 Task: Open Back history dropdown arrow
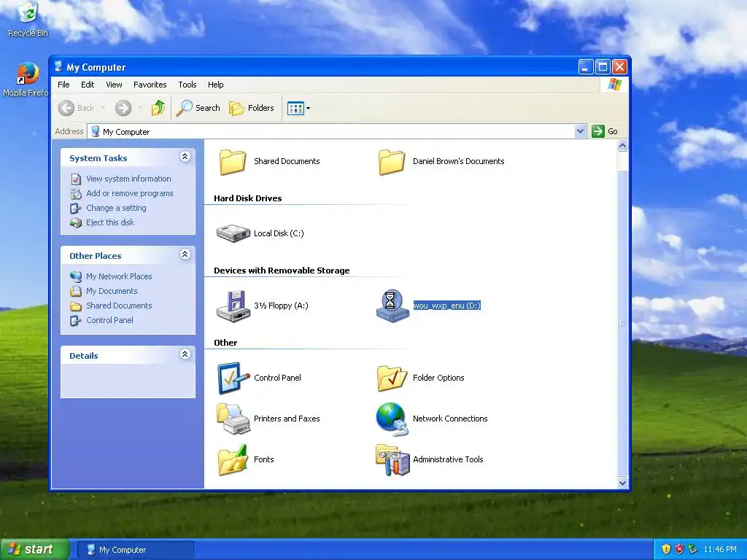[x=103, y=108]
